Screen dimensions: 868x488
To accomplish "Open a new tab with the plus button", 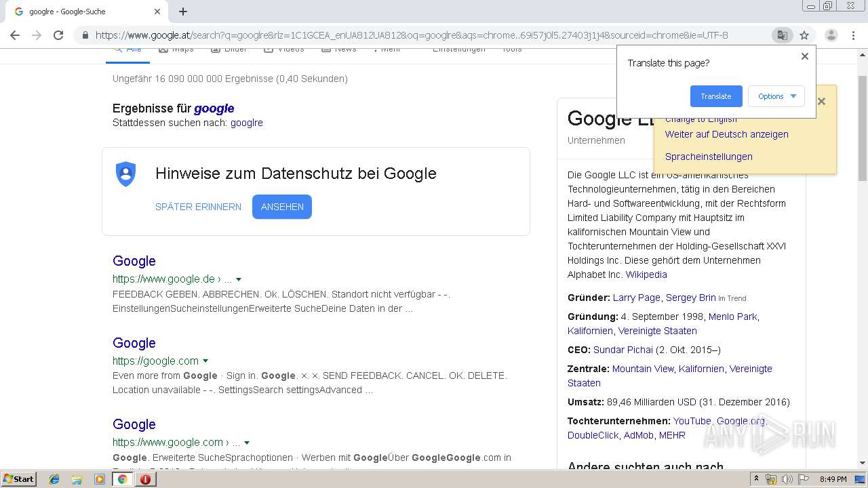I will pyautogui.click(x=183, y=12).
